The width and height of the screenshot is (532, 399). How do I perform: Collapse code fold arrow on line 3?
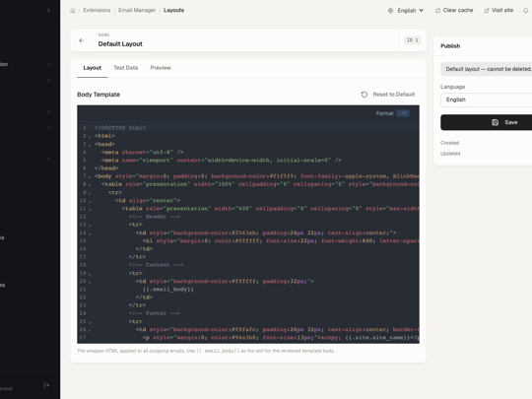pos(90,145)
